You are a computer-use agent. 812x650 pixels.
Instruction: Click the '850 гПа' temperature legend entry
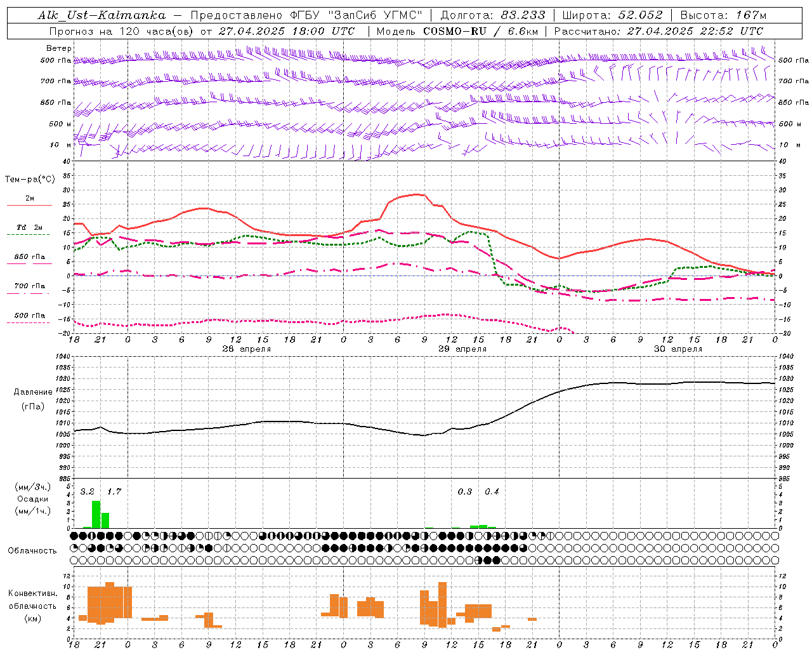point(30,257)
